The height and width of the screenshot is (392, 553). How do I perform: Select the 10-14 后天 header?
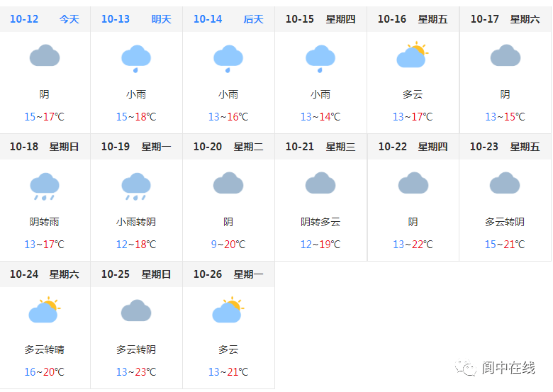point(228,19)
